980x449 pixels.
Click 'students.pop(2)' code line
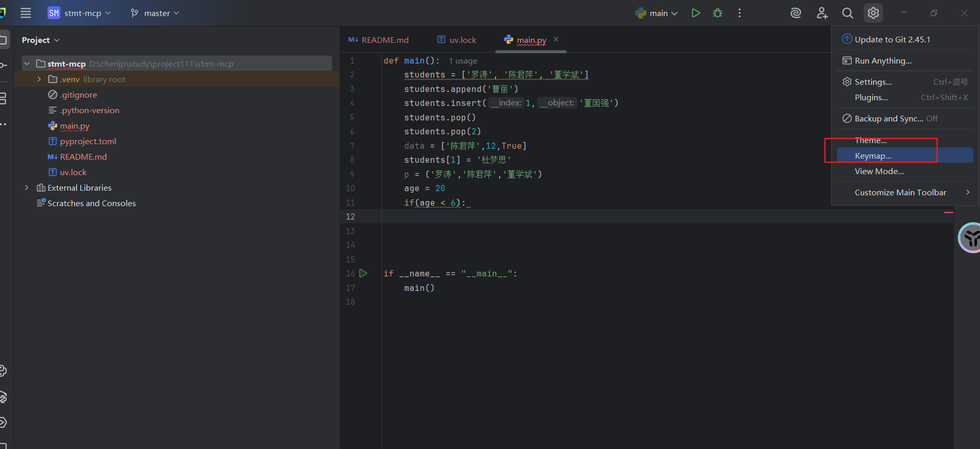442,131
